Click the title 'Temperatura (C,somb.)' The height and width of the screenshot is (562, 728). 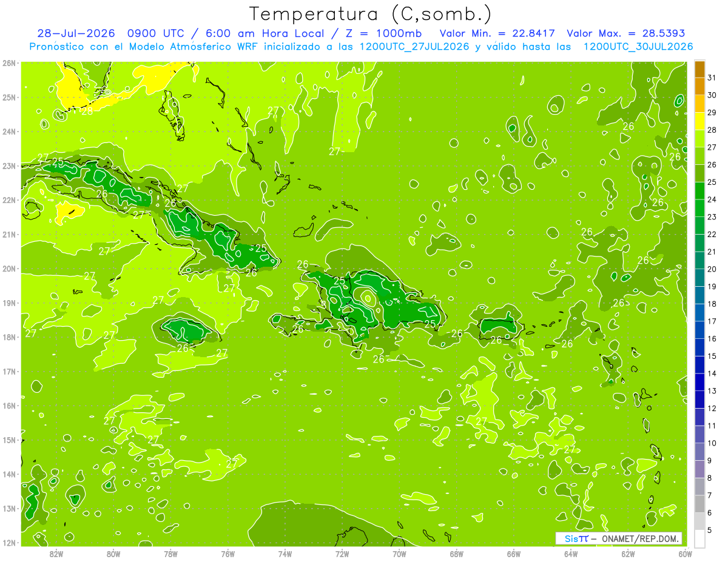pos(371,14)
